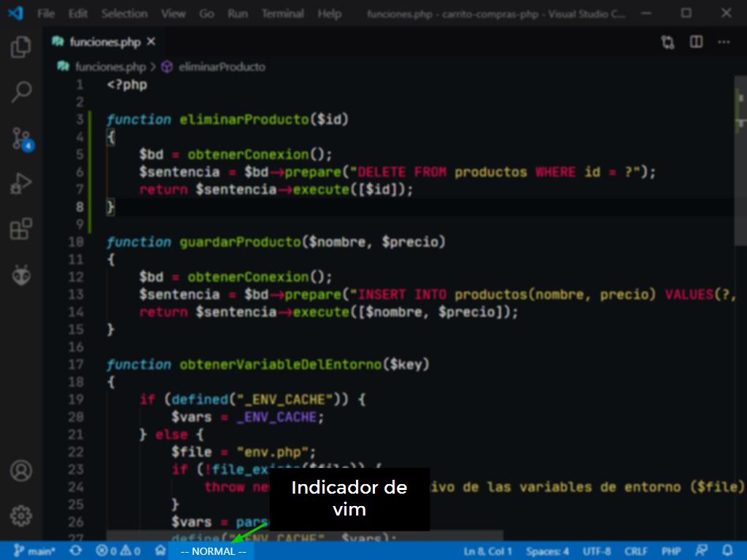Viewport: 747px width, 560px height.
Task: Click obtenerVariableDelEntorno on line 17
Action: click(281, 365)
